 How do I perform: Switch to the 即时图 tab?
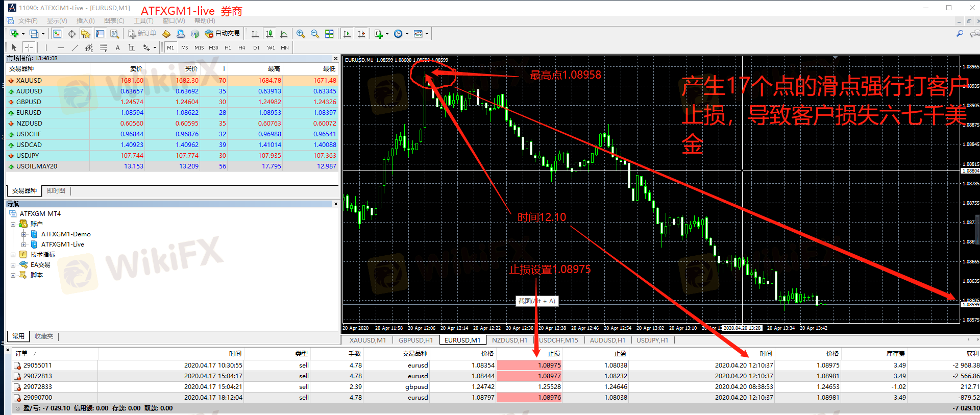(56, 191)
